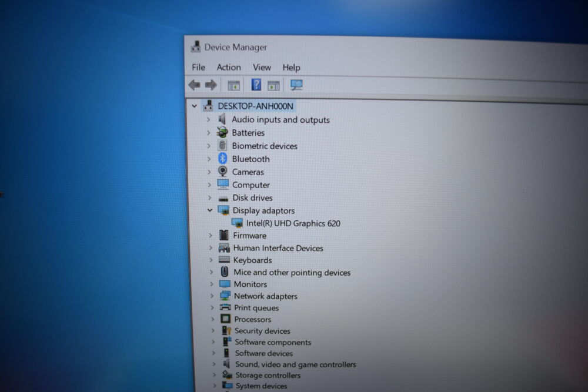Click the Processors chip icon
Screen dimensions: 588x392
(x=225, y=319)
